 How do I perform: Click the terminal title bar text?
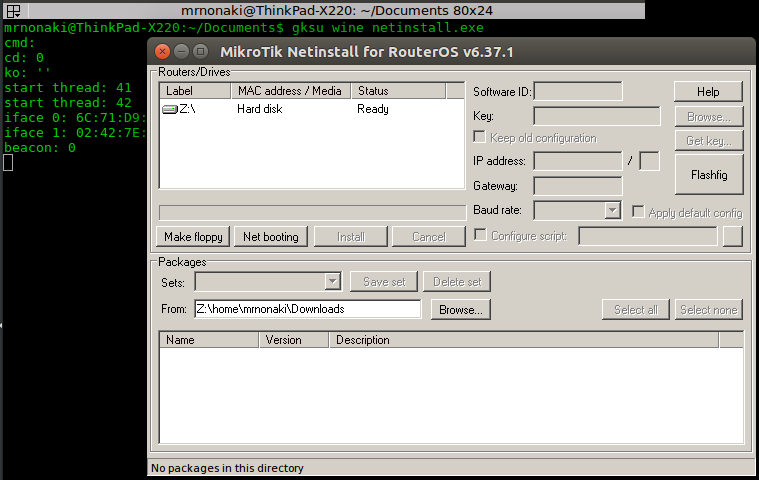tap(337, 10)
